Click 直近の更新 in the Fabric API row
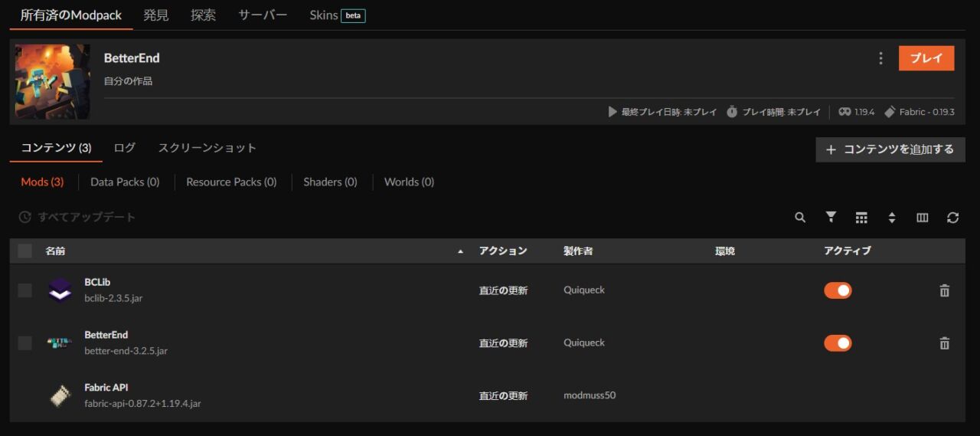 pyautogui.click(x=503, y=396)
